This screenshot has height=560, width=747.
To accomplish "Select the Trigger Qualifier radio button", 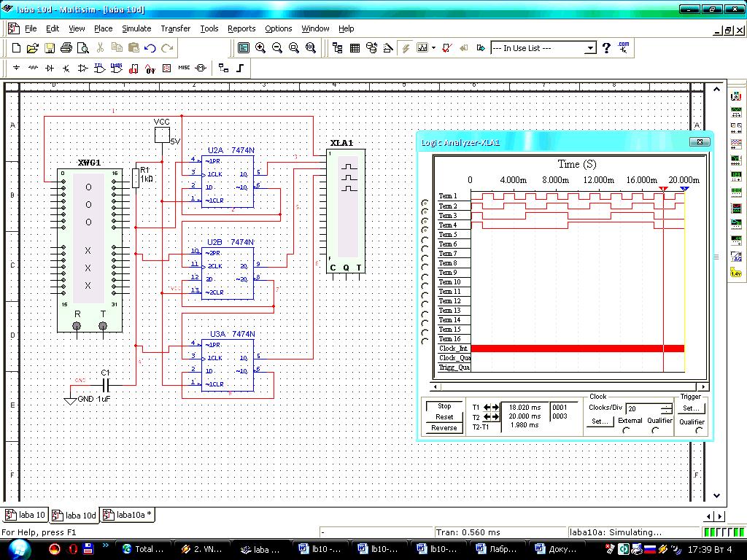I will pos(700,430).
